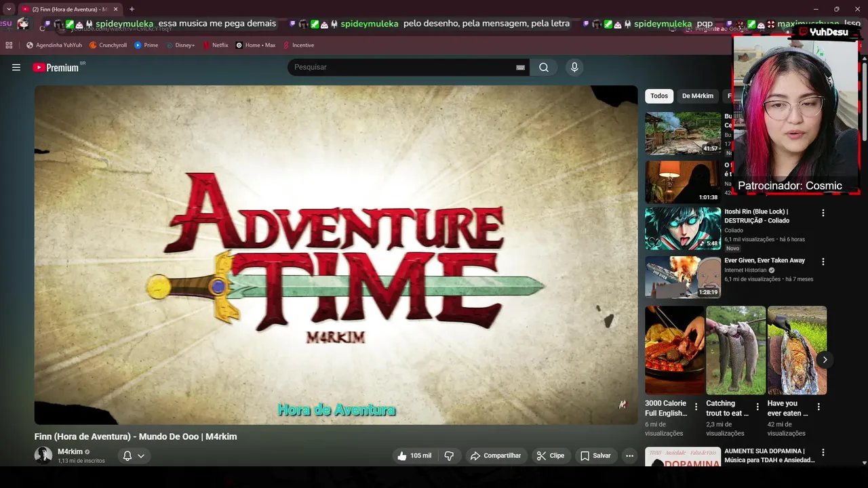The image size is (868, 488).
Task: Open Home • Max bookmark
Action: click(255, 45)
